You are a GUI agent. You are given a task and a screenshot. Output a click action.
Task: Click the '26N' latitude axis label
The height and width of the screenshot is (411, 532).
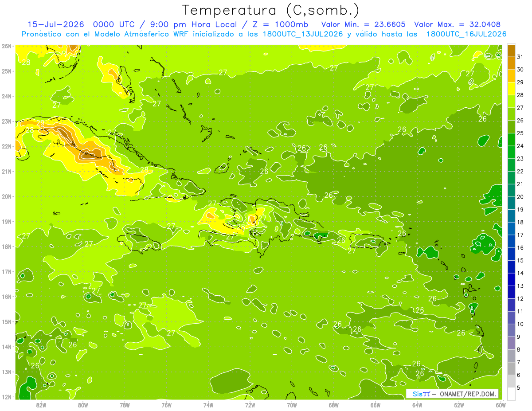coord(6,46)
